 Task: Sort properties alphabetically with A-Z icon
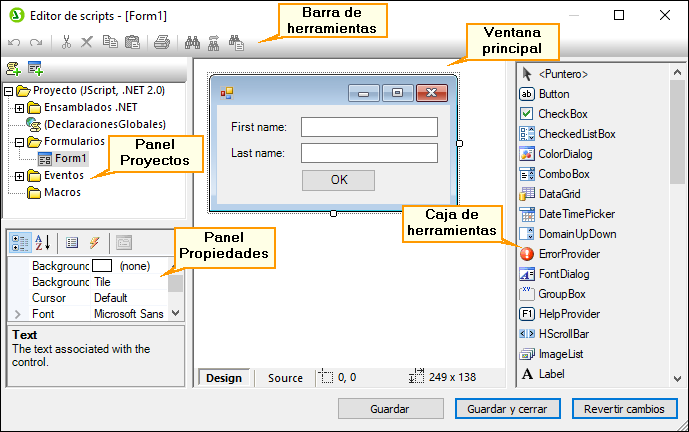[x=43, y=242]
